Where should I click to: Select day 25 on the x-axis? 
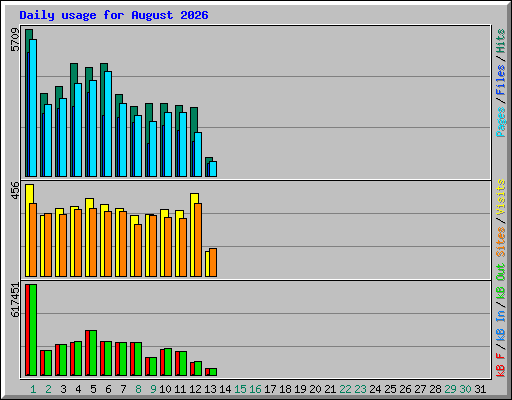[390, 389]
